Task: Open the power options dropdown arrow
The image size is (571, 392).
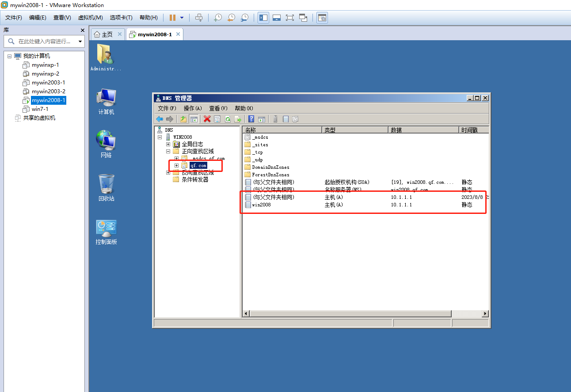Action: (x=182, y=18)
